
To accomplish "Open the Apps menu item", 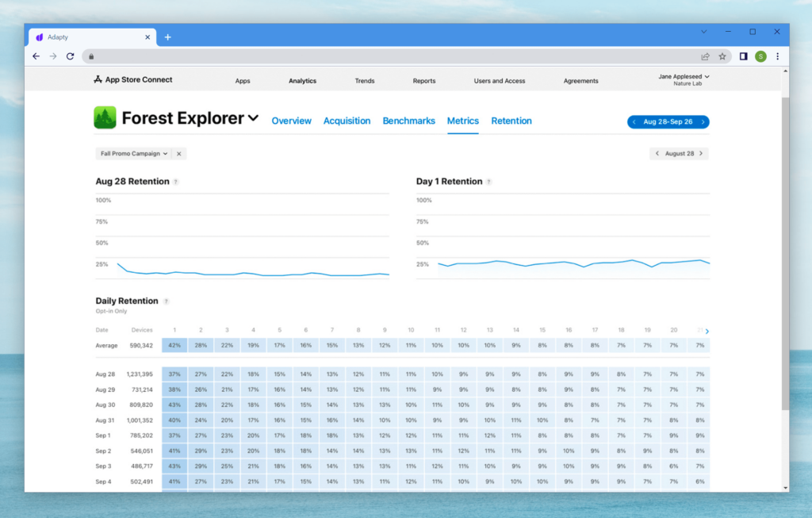I will [x=243, y=81].
